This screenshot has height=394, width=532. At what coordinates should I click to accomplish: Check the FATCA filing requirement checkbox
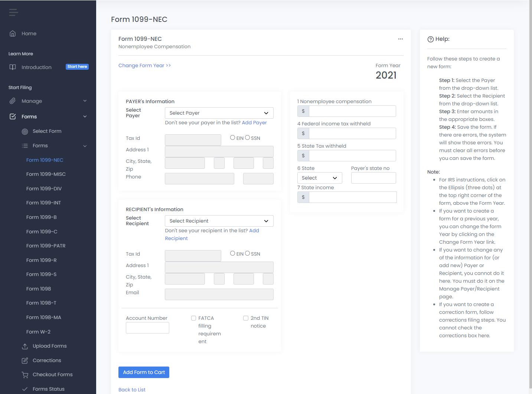click(x=193, y=318)
